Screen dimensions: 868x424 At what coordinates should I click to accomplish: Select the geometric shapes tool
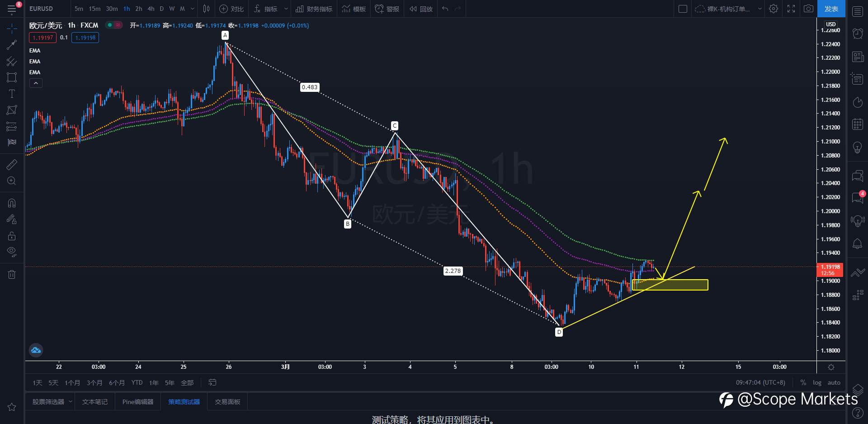point(12,77)
